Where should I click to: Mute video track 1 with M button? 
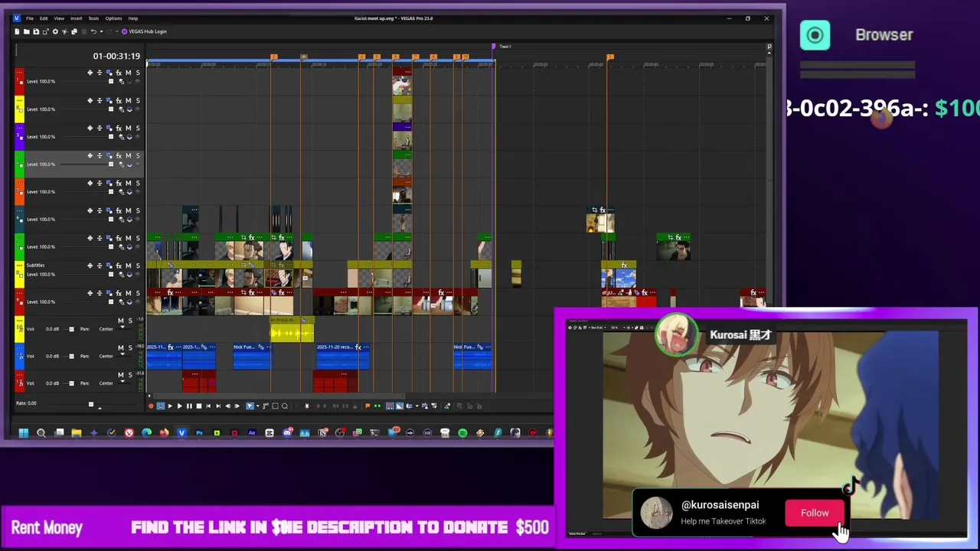(x=128, y=73)
